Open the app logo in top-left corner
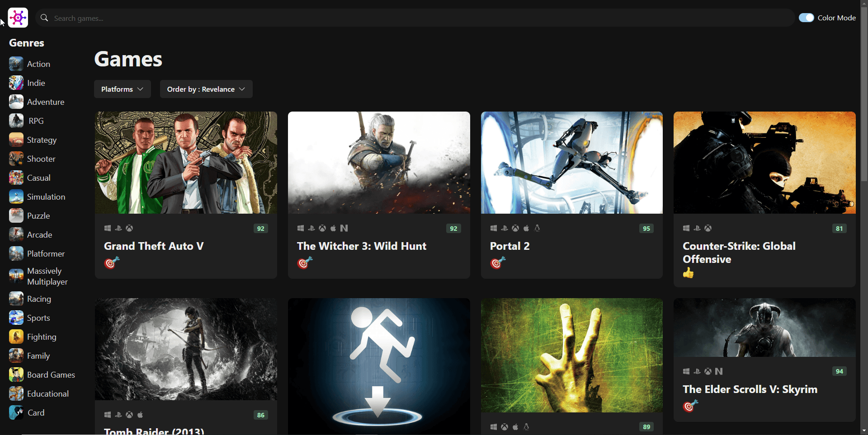Viewport: 868px width, 435px height. (17, 18)
